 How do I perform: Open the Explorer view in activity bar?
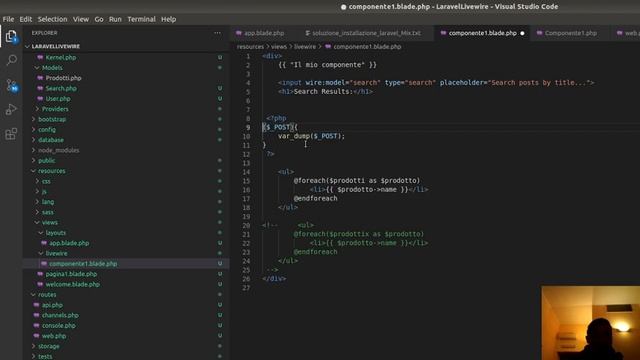[11, 37]
